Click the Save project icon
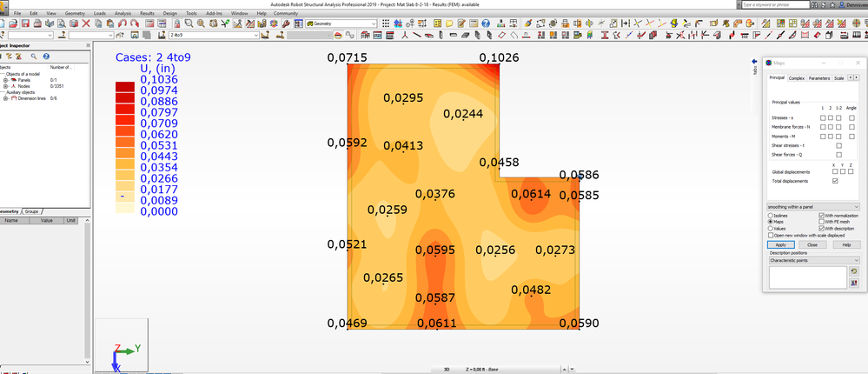868x374 pixels. 25,23
